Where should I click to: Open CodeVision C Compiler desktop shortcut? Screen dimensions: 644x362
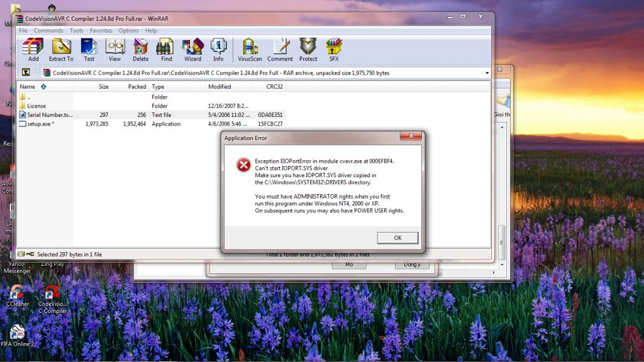pyautogui.click(x=53, y=299)
